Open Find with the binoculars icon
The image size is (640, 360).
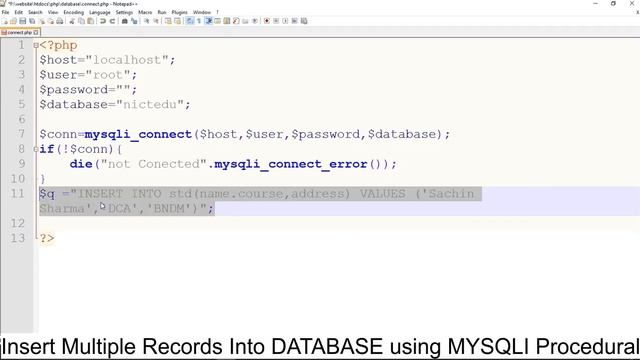pyautogui.click(x=124, y=21)
